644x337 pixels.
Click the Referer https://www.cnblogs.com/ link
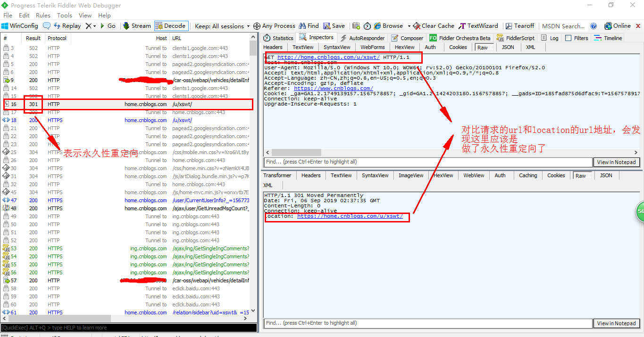pos(334,89)
